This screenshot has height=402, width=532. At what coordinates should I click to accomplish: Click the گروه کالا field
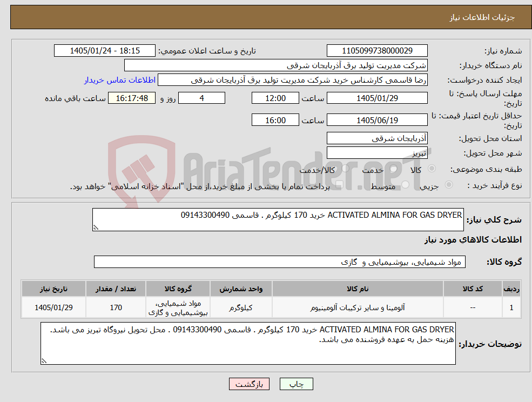pyautogui.click(x=280, y=262)
